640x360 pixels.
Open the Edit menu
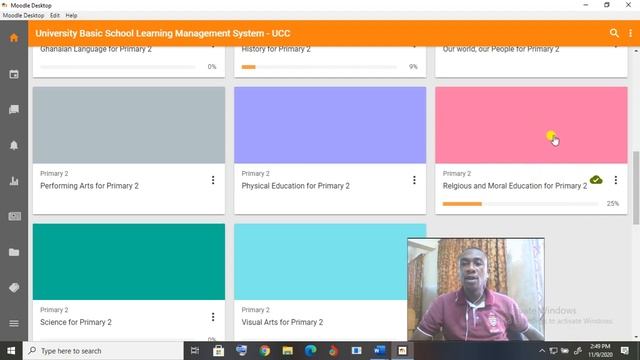pyautogui.click(x=55, y=16)
